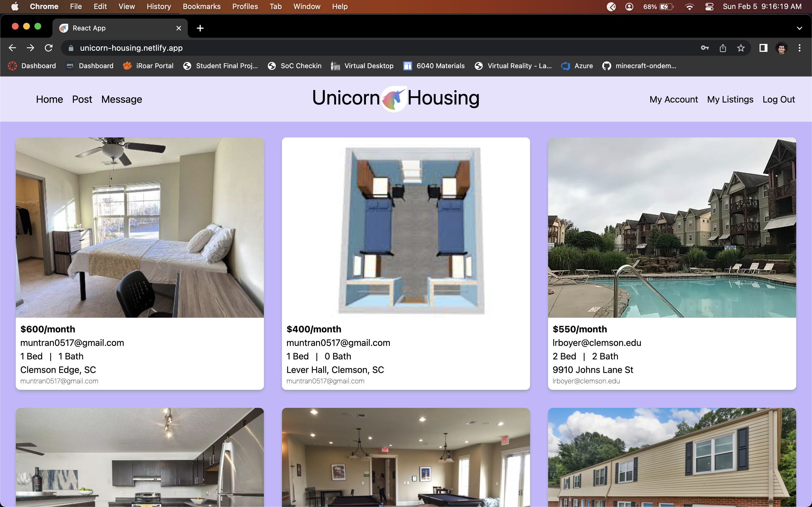
Task: Expand the tab search chevron
Action: 799,28
